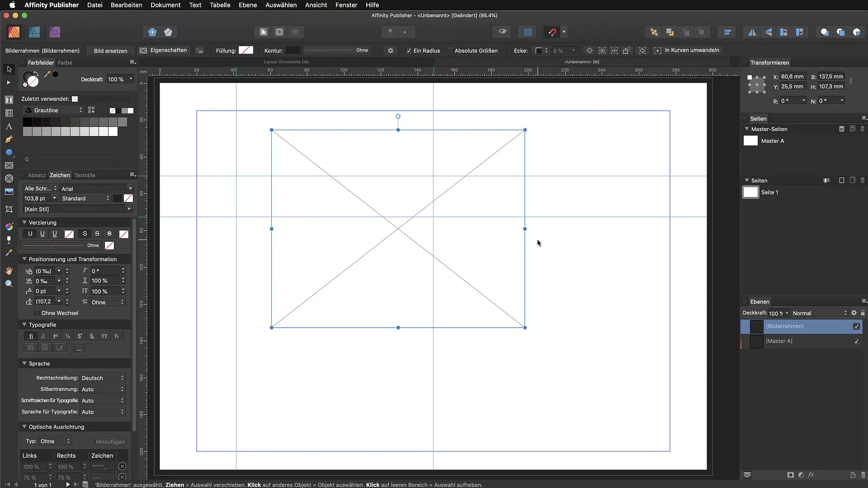Open the Normal blend mode dropdown
Screen dimensions: 868x488
[x=820, y=313]
